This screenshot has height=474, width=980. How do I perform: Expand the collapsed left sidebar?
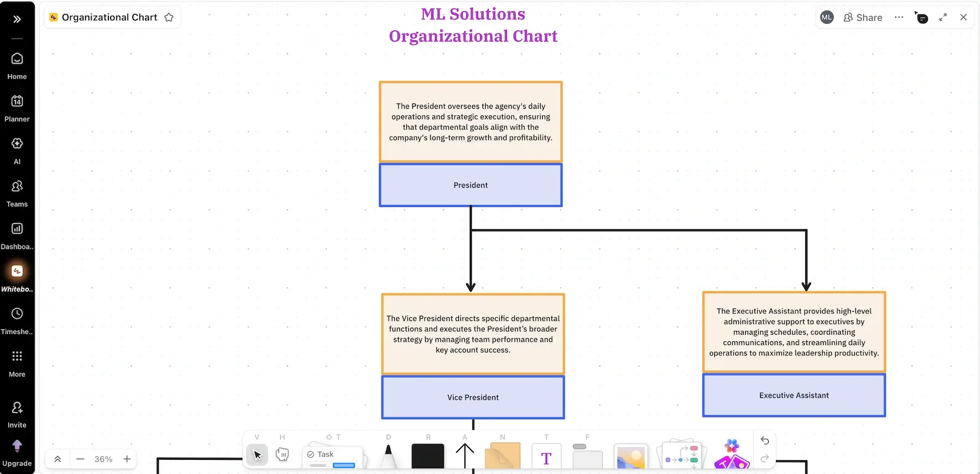[x=17, y=19]
